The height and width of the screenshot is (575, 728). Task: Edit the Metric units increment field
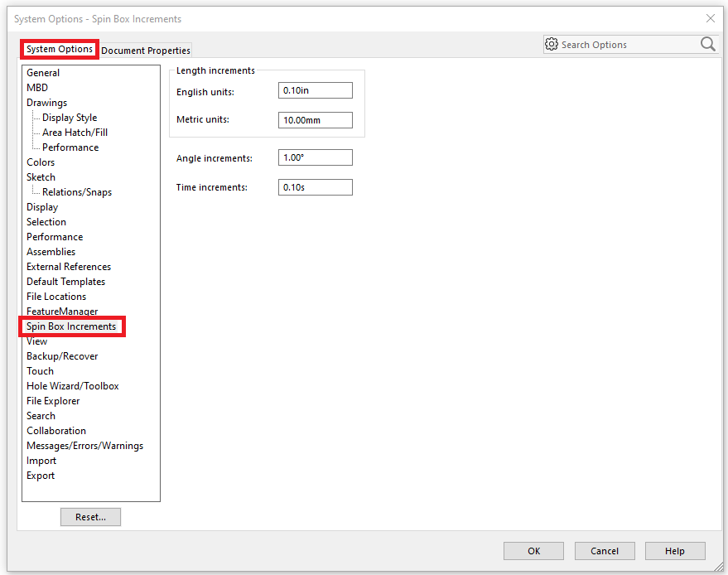(316, 120)
